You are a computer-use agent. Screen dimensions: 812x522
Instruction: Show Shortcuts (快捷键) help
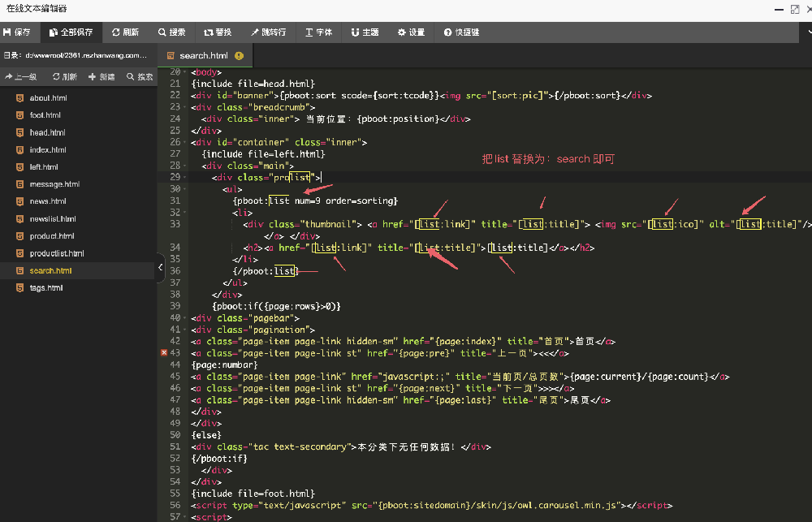tap(461, 32)
